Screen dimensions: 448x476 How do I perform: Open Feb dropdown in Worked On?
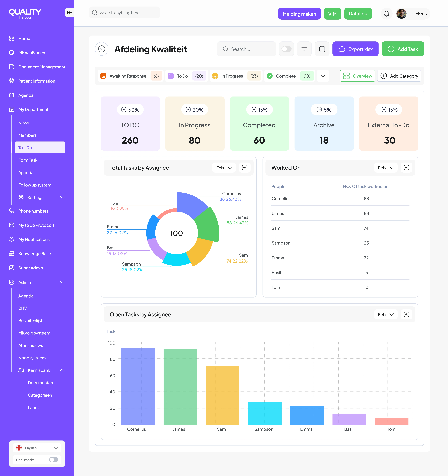tap(386, 168)
